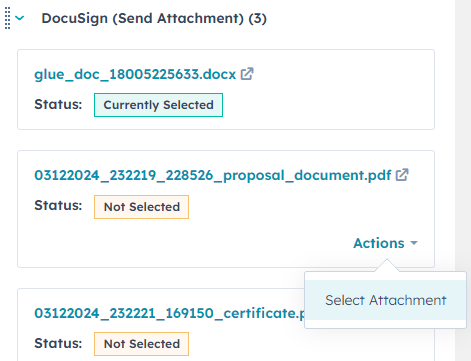
Task: Click external link icon next to glue_doc file
Action: (247, 74)
